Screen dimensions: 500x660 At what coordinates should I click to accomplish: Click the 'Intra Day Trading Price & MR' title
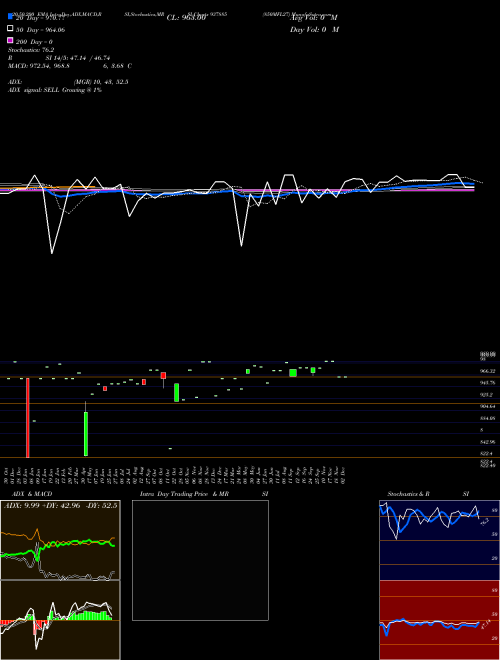pos(184,494)
